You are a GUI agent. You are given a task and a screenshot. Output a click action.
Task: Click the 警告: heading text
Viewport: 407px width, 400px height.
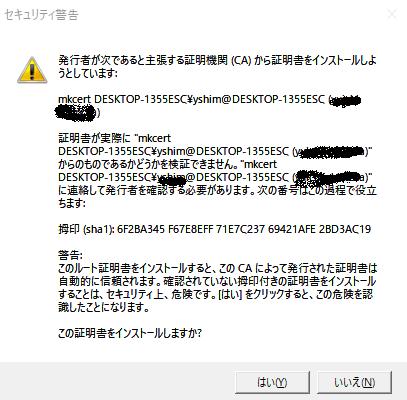pos(70,255)
